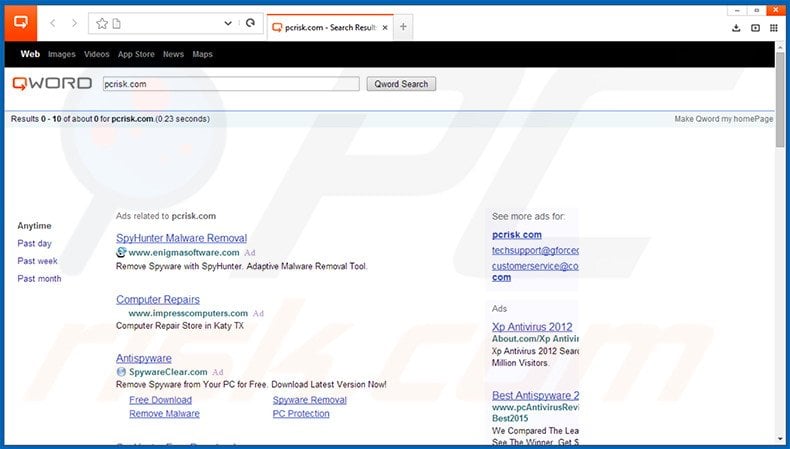Open downloads with the download arrow icon
The width and height of the screenshot is (790, 449).
(736, 28)
